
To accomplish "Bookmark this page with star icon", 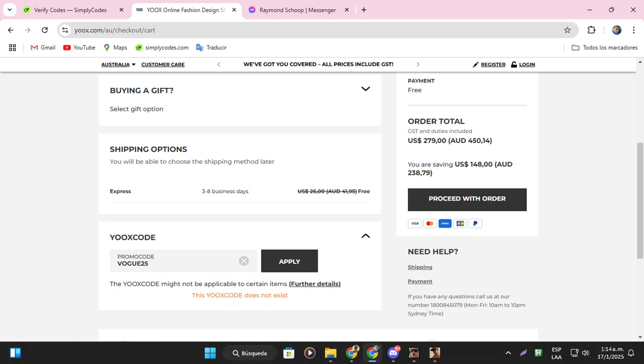I will pos(567,30).
